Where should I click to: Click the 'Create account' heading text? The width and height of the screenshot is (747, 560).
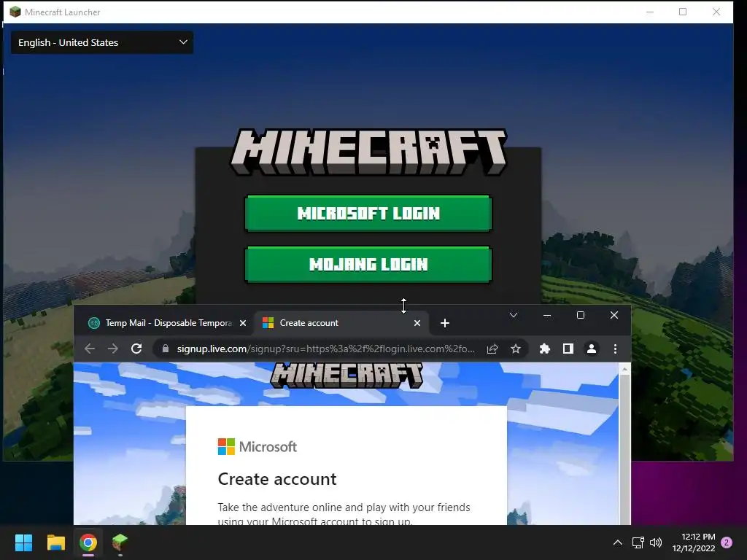(x=276, y=479)
